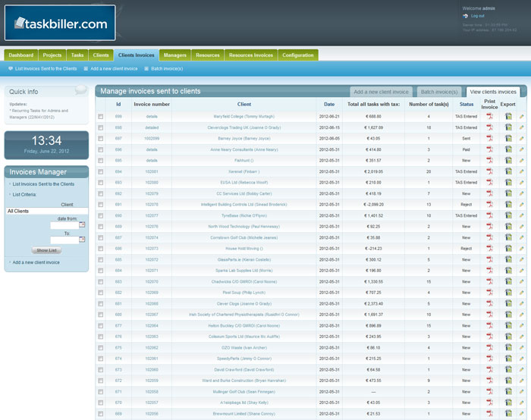Check the TyreBase invoice row
Image resolution: width=531 pixels, height=420 pixels.
pyautogui.click(x=101, y=215)
